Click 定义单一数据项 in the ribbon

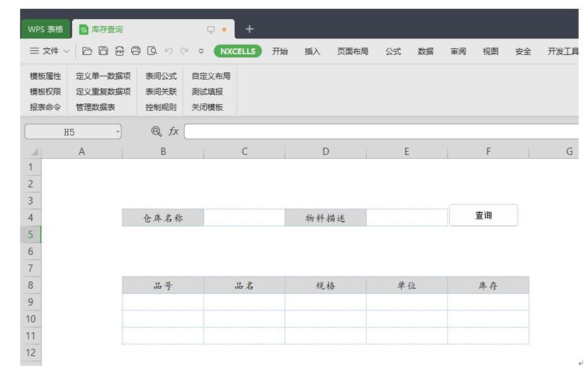pos(103,76)
